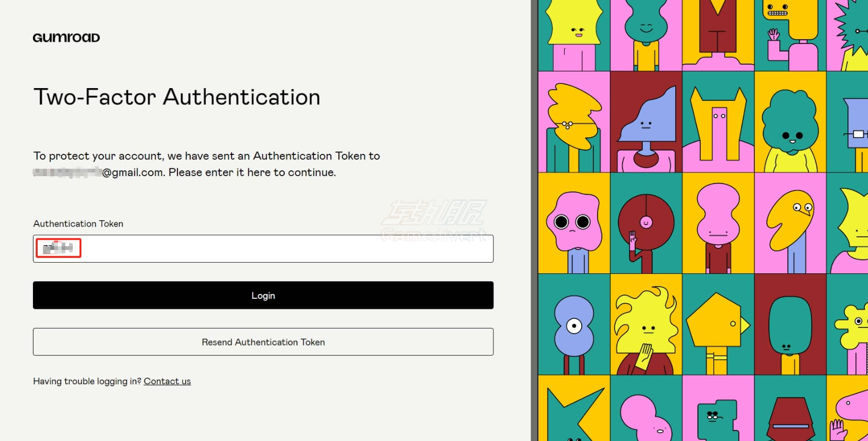Click the 'Having trouble logging in?' text
Image resolution: width=868 pixels, height=441 pixels.
pos(87,381)
